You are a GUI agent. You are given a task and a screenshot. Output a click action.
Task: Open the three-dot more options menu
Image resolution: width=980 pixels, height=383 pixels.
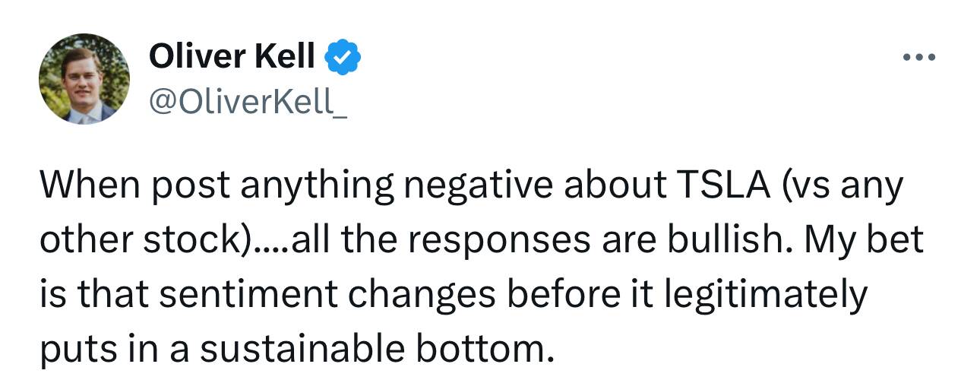[922, 58]
